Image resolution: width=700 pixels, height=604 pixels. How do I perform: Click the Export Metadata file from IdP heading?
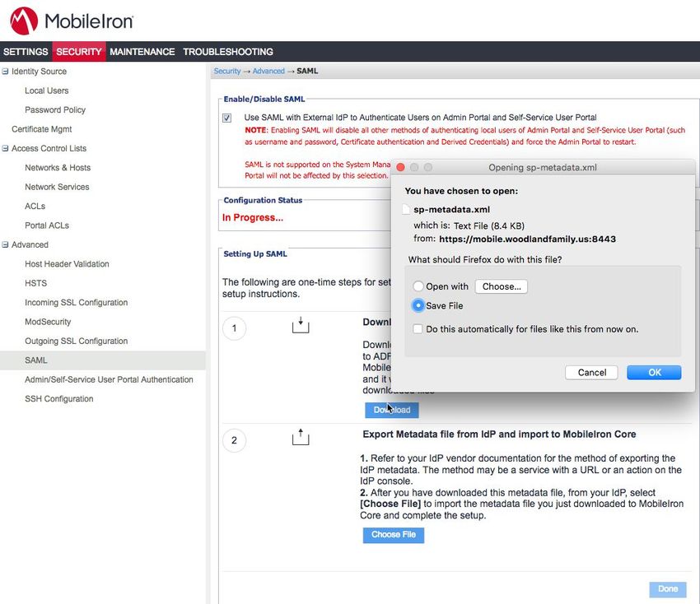point(499,434)
